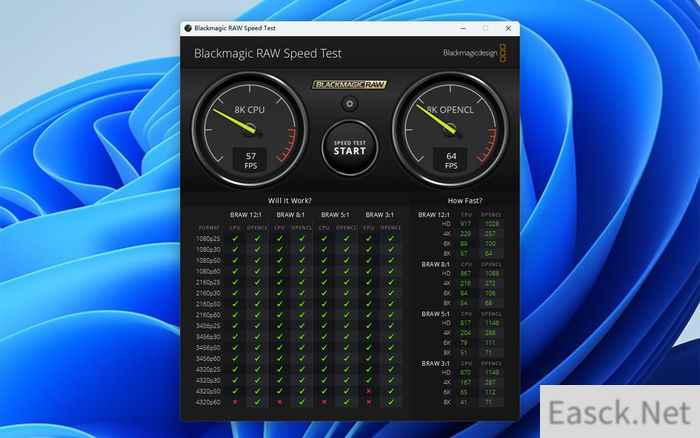The width and height of the screenshot is (700, 438).
Task: Click BRAW 12:1 column header in Will It Work table
Action: click(246, 215)
